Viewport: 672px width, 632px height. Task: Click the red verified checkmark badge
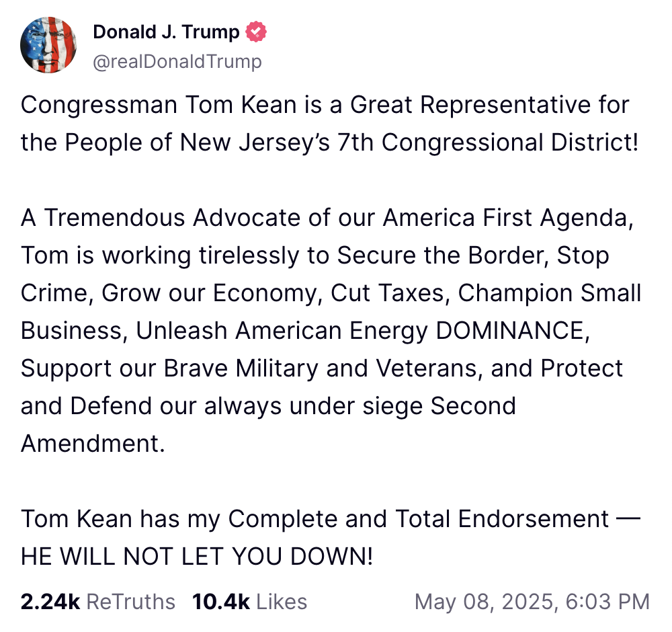click(256, 32)
